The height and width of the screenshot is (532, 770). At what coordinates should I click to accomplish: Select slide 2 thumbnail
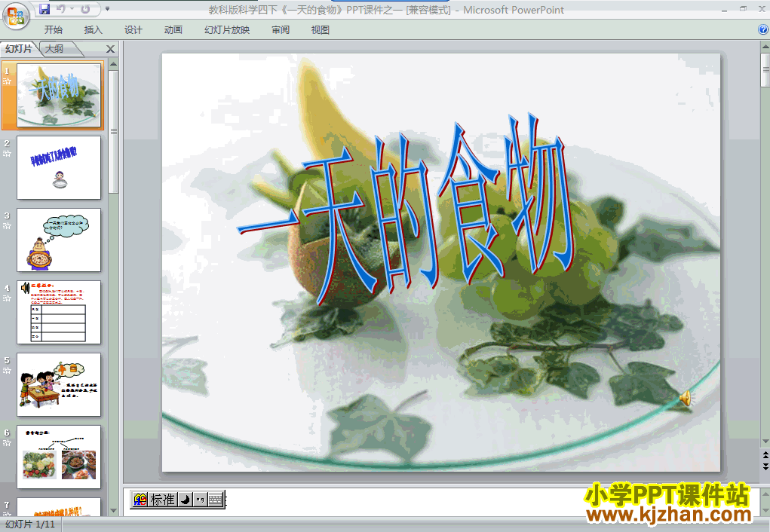[59, 167]
